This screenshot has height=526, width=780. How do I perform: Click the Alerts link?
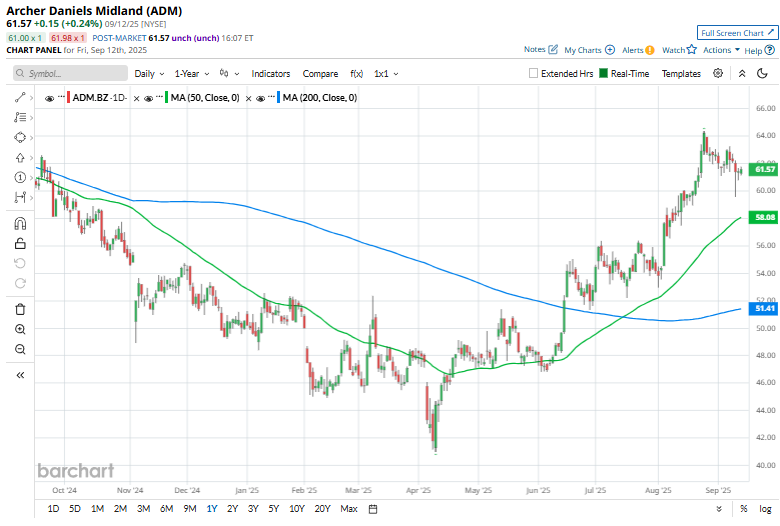tap(632, 50)
